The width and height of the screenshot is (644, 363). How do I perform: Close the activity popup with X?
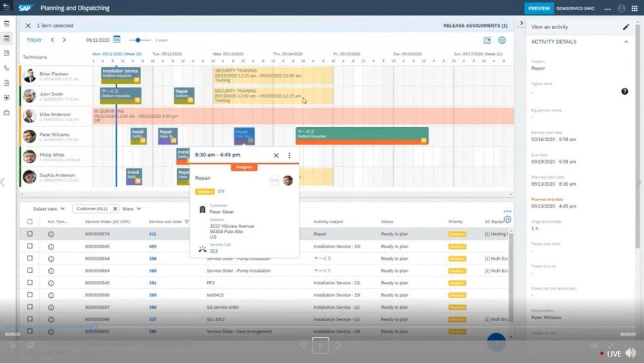(x=276, y=155)
